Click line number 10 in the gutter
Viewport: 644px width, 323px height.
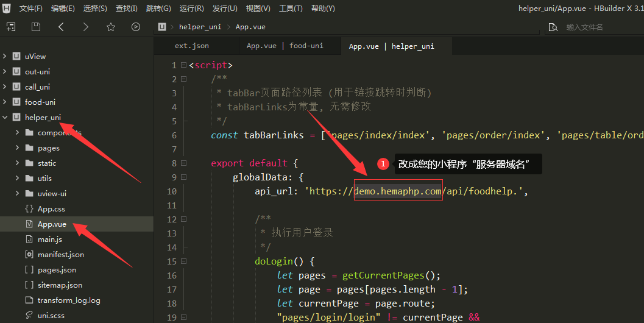[x=172, y=191]
